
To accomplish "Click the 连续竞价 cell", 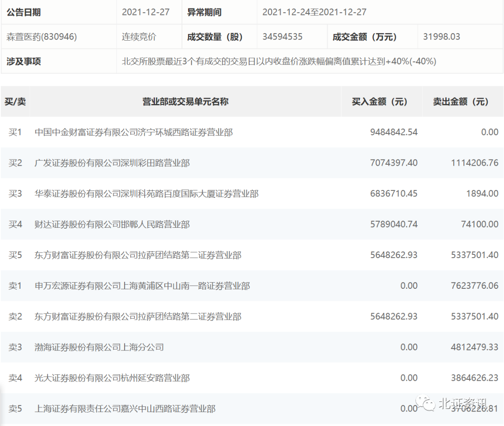I will coord(139,36).
